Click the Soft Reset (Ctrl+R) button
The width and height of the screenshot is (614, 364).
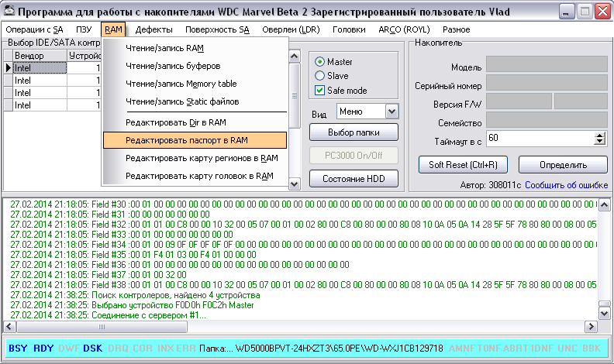coord(463,165)
